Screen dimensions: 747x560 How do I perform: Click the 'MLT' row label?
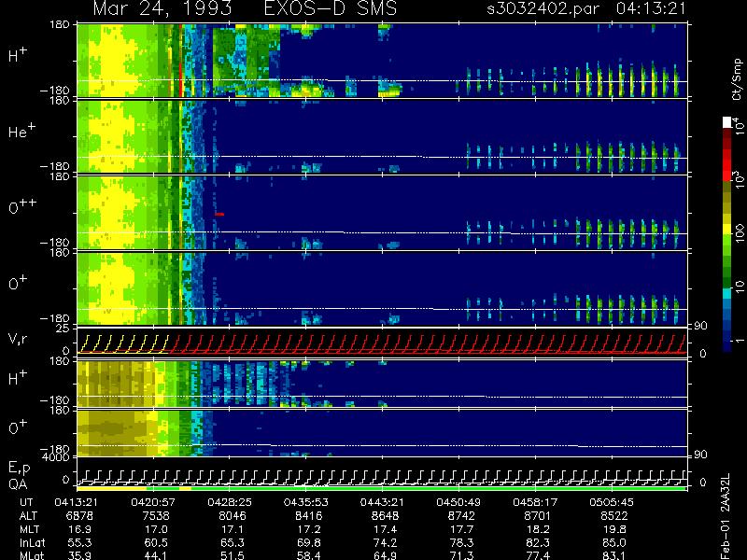29,529
